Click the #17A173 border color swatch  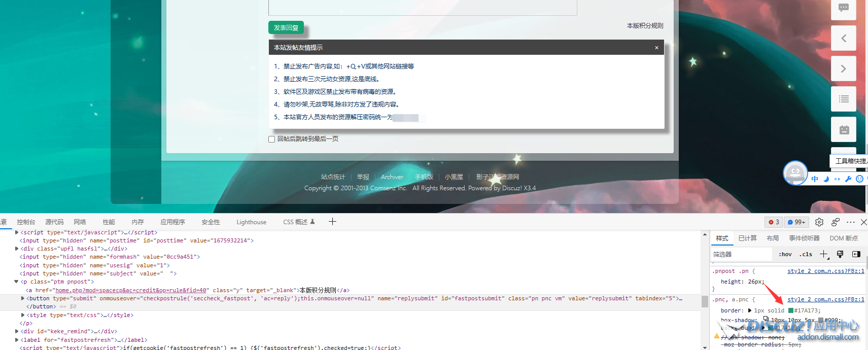(x=790, y=310)
